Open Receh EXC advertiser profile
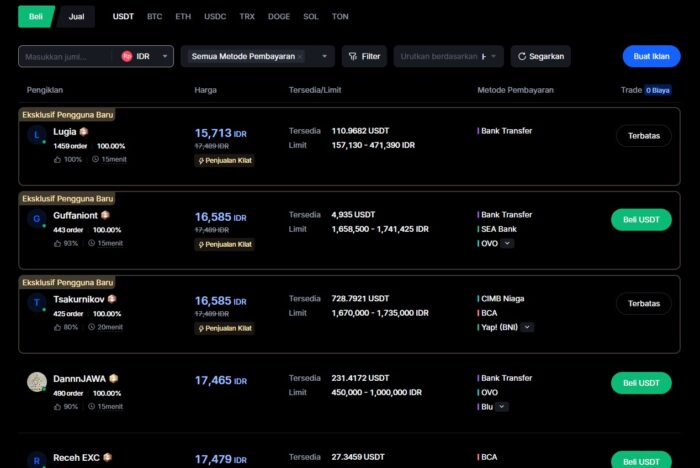Image resolution: width=700 pixels, height=468 pixels. tap(76, 458)
